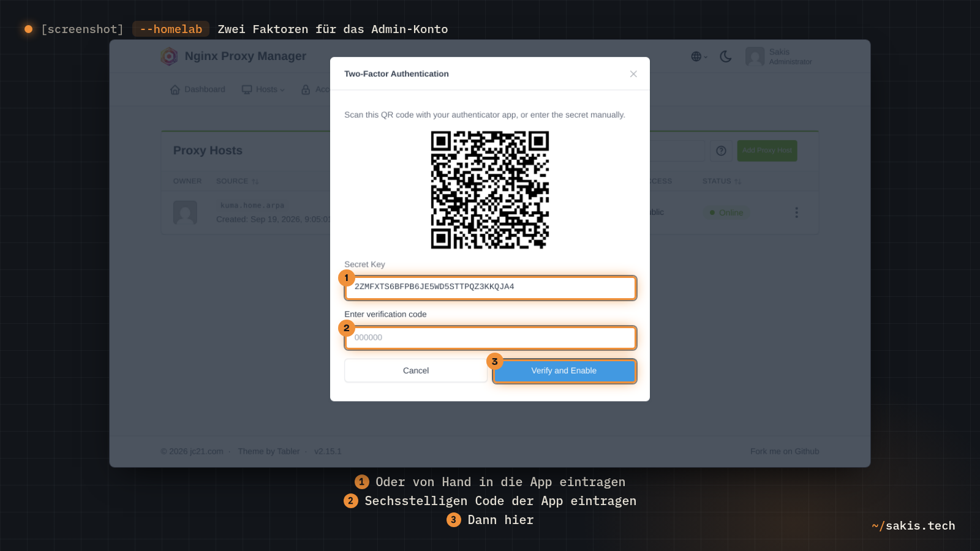This screenshot has width=980, height=551.
Task: Open the Fork me on Github link
Action: click(x=785, y=451)
